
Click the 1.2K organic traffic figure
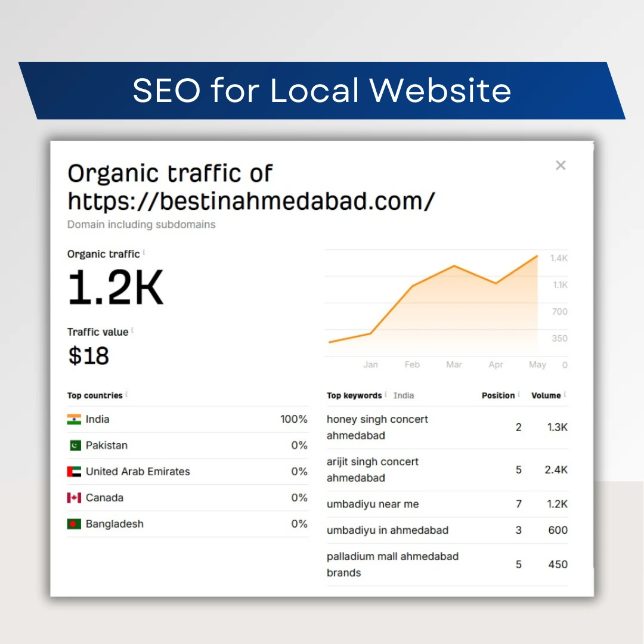116,287
